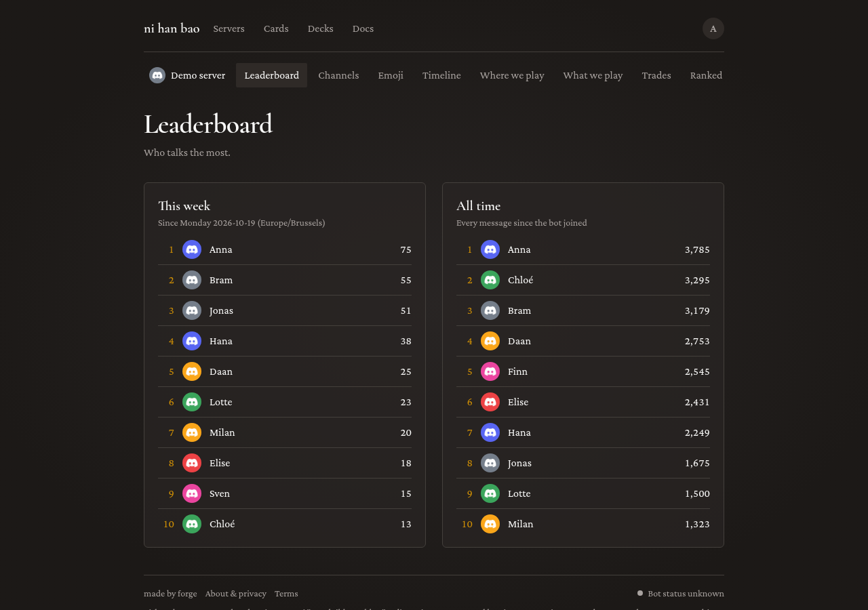Viewport: 868px width, 610px height.
Task: Click Elise's avatar in All time list
Action: (x=490, y=402)
